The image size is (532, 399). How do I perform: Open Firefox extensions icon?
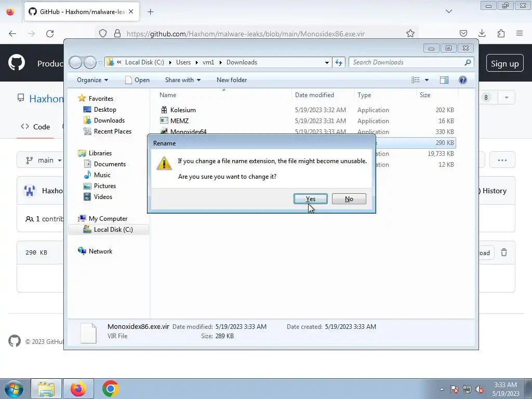click(x=501, y=33)
